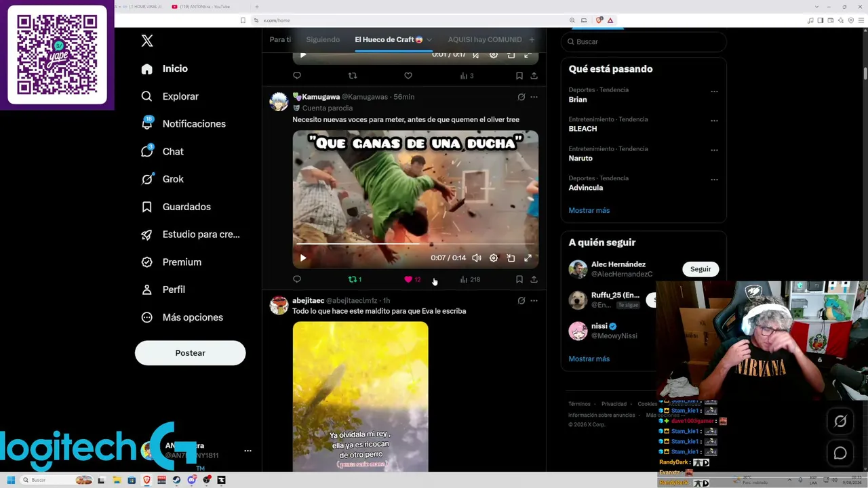Open more options for BLEACH trend

pos(714,121)
